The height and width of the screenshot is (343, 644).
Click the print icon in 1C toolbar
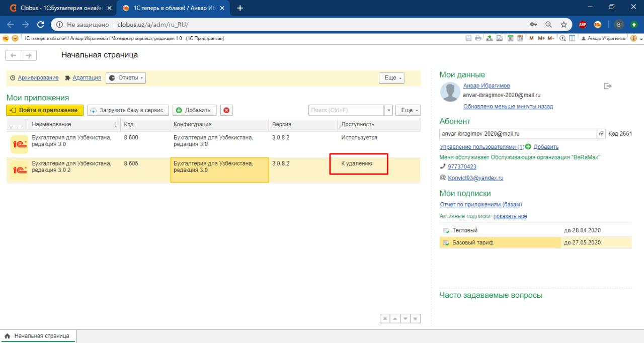pyautogui.click(x=478, y=38)
